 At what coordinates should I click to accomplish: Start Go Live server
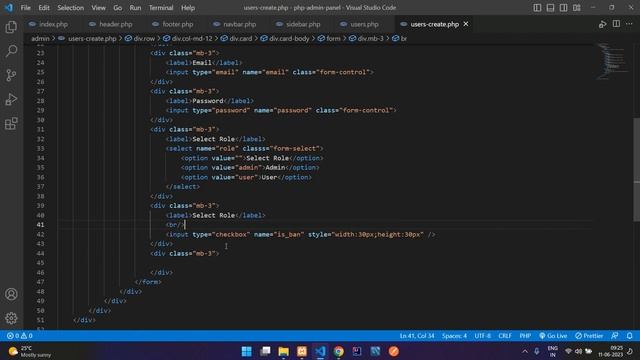[553, 336]
